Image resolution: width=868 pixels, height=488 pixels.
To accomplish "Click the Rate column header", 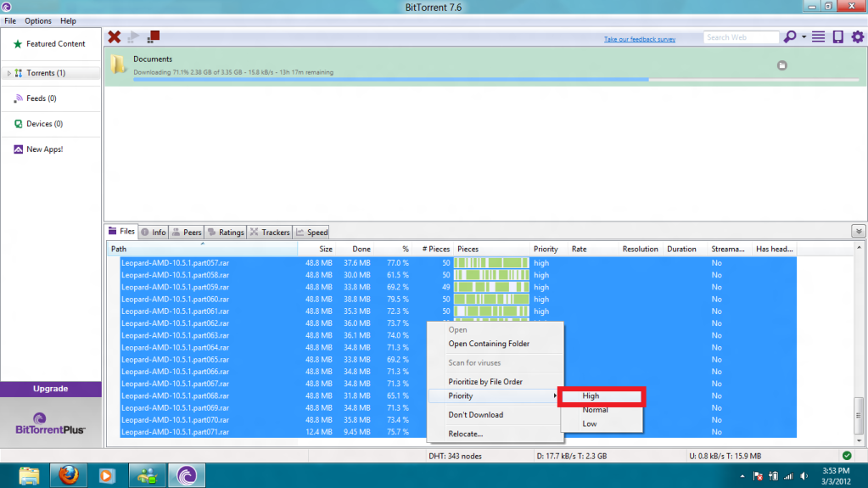I will pos(592,250).
